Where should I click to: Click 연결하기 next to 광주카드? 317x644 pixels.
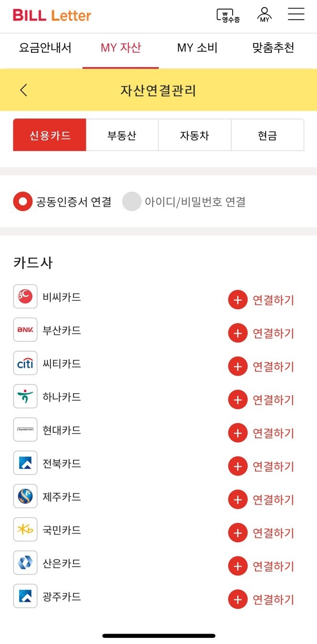click(x=273, y=599)
